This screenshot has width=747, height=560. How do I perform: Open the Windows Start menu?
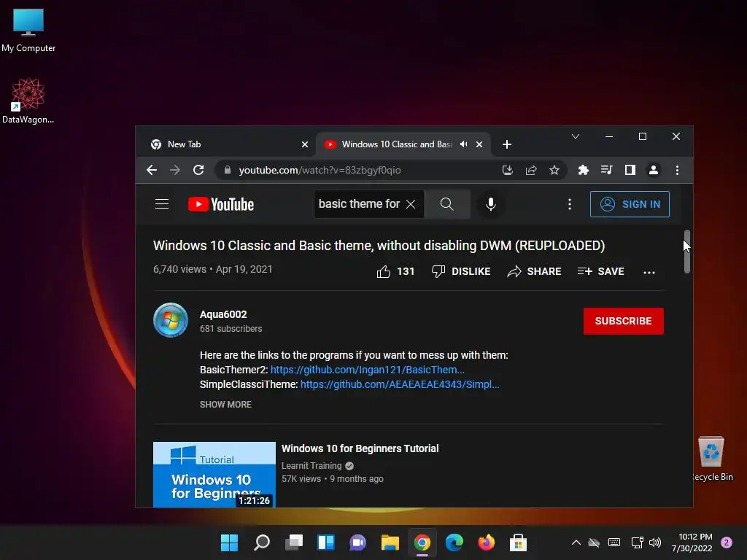[x=229, y=542]
